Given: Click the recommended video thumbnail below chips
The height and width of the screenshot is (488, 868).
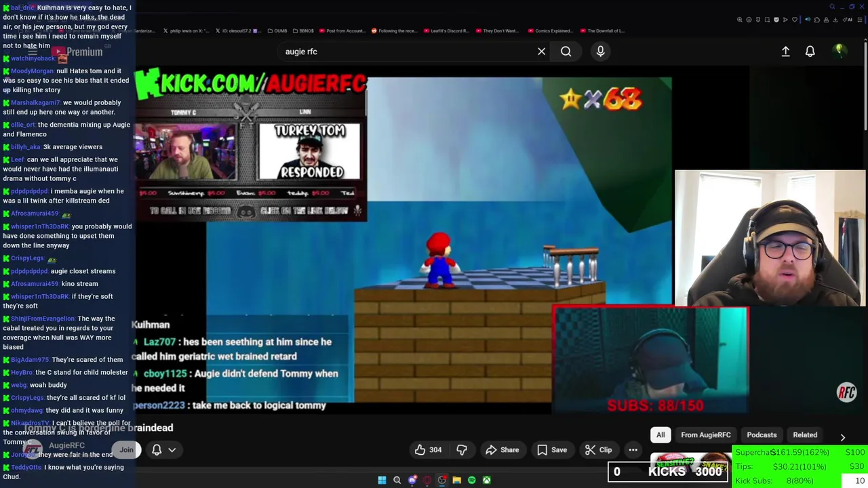Looking at the screenshot, I should click(690, 461).
